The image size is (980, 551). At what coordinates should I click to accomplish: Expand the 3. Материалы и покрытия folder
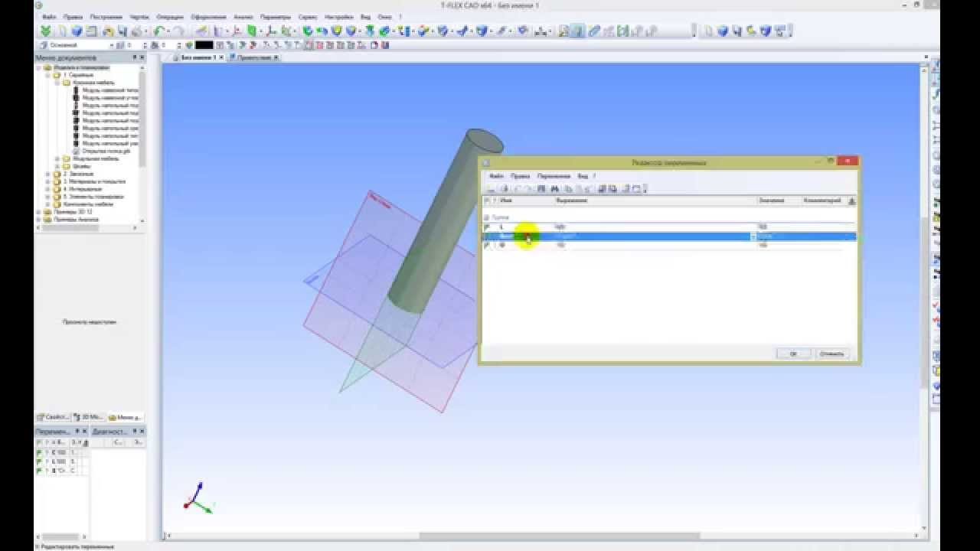tap(47, 181)
